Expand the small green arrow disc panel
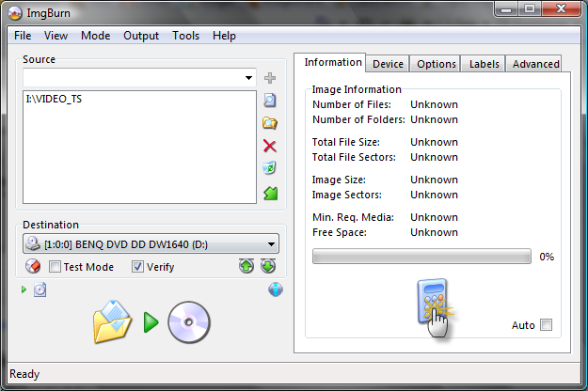 (x=24, y=289)
